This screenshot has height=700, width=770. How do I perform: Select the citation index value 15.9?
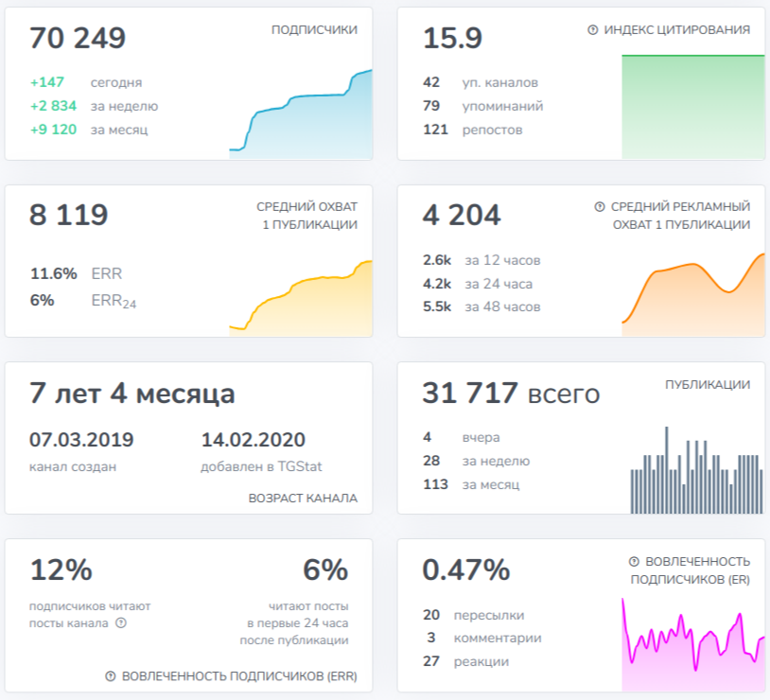[452, 38]
